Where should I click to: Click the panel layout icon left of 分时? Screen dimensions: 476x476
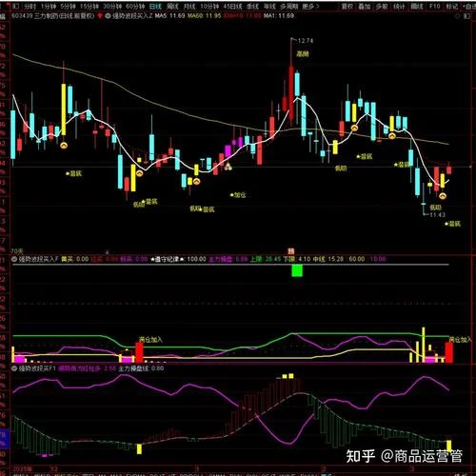click(16, 7)
